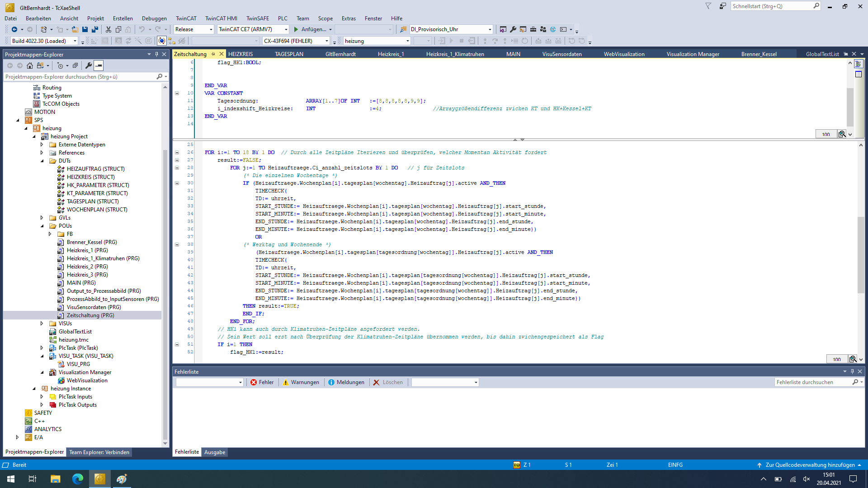Open the TwinSAFE menu

click(x=257, y=19)
